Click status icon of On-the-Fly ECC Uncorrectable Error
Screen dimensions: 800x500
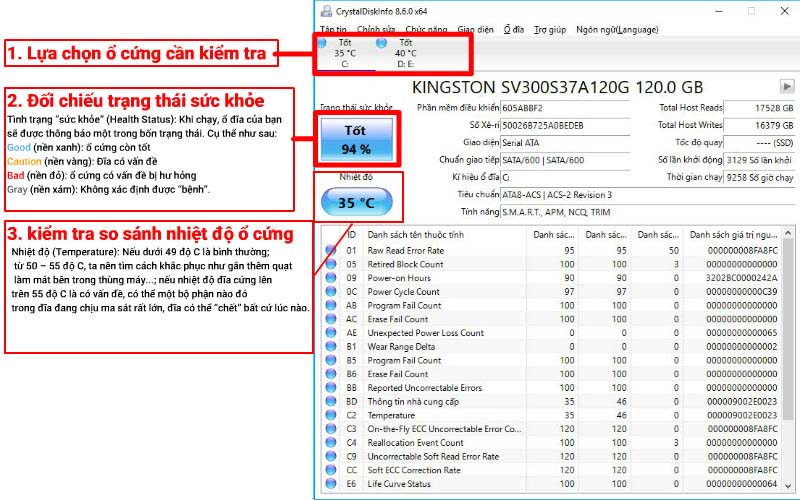331,429
